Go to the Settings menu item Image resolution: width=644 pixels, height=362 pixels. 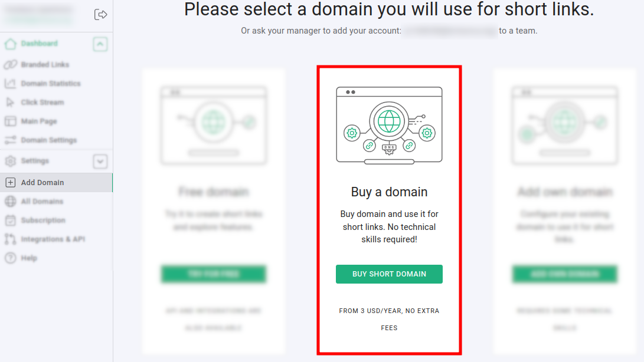pos(35,161)
